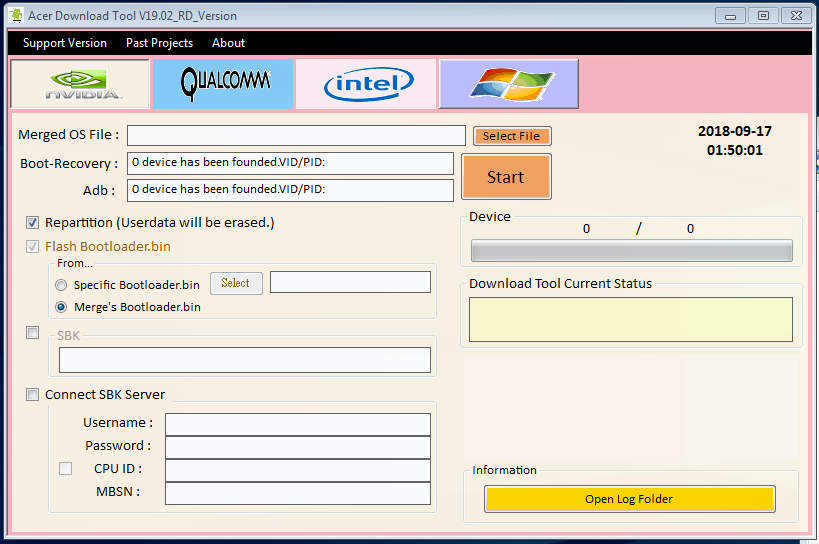Tick the CPU ID checkbox
This screenshot has height=544, width=819.
[65, 468]
